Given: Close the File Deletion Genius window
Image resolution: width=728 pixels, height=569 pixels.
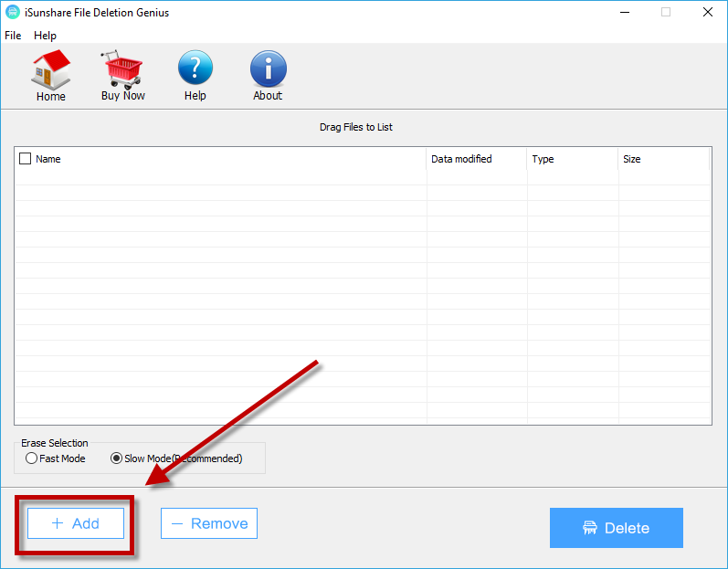Looking at the screenshot, I should [x=708, y=12].
